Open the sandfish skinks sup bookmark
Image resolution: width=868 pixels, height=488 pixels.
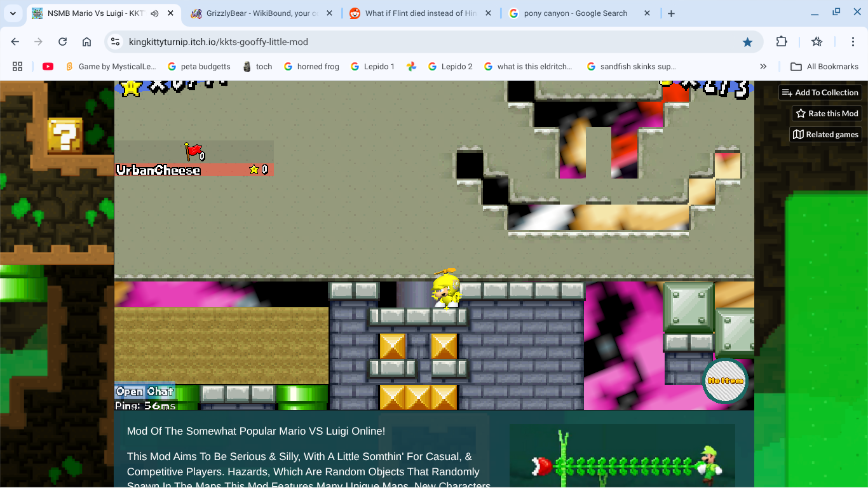coord(631,66)
